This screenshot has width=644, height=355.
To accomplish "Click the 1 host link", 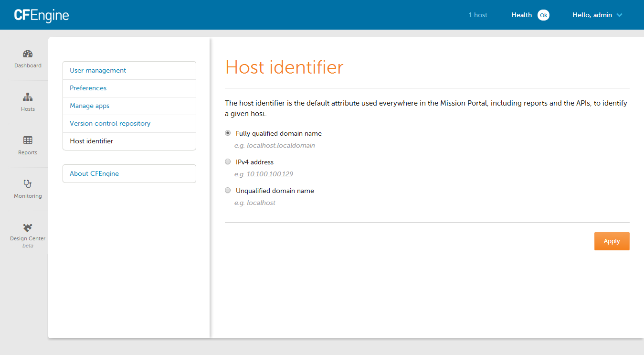I will coord(478,15).
